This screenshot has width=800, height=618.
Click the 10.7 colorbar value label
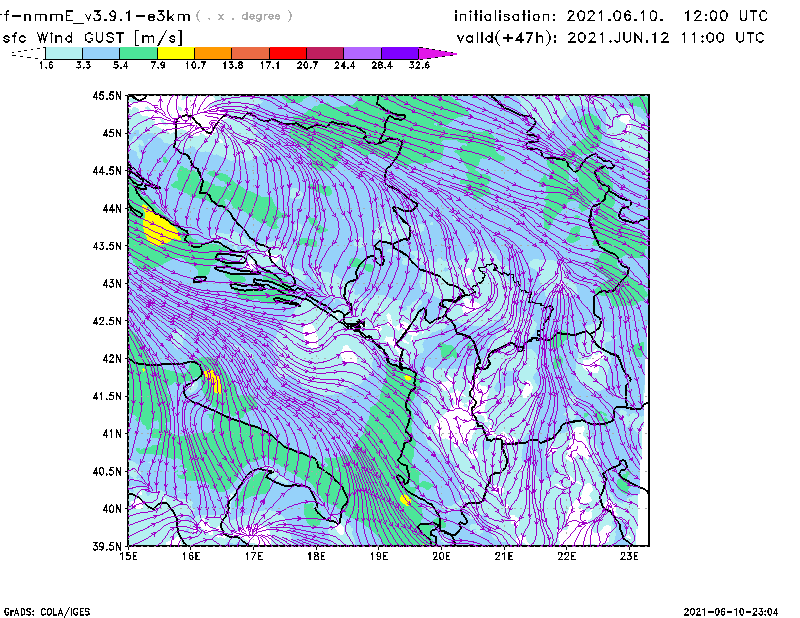click(195, 65)
